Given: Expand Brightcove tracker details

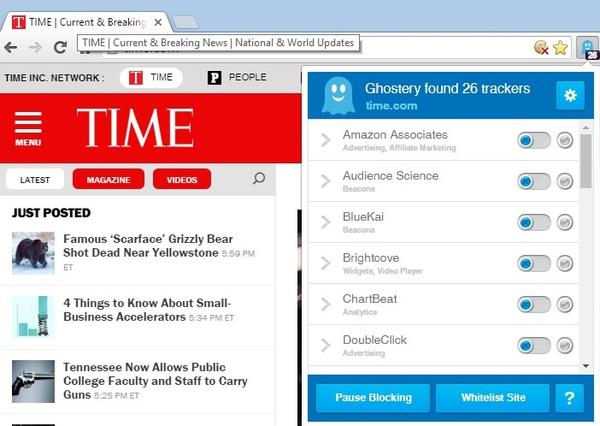Looking at the screenshot, I should click(326, 263).
